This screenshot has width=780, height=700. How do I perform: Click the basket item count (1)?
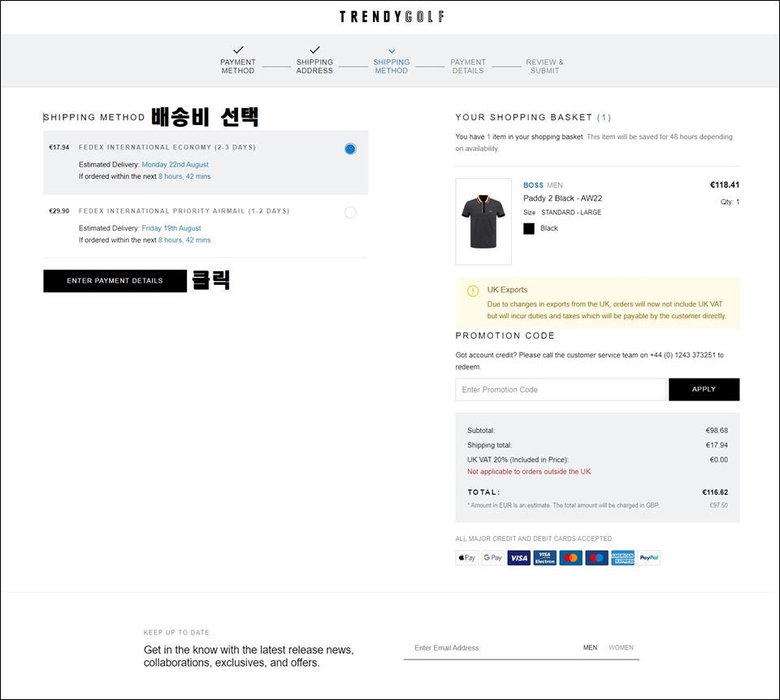click(x=604, y=117)
